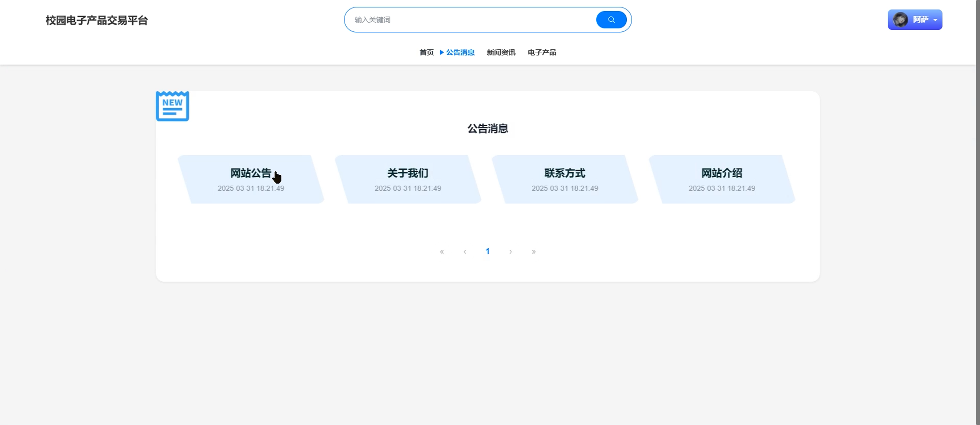The width and height of the screenshot is (980, 425).
Task: Open the 电子产品 navigation item
Action: (x=542, y=52)
